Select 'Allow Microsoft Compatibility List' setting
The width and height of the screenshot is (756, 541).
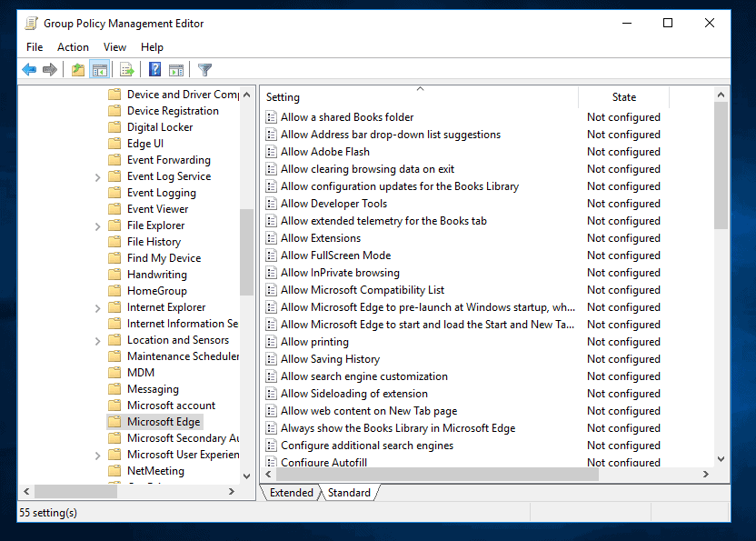pyautogui.click(x=363, y=290)
